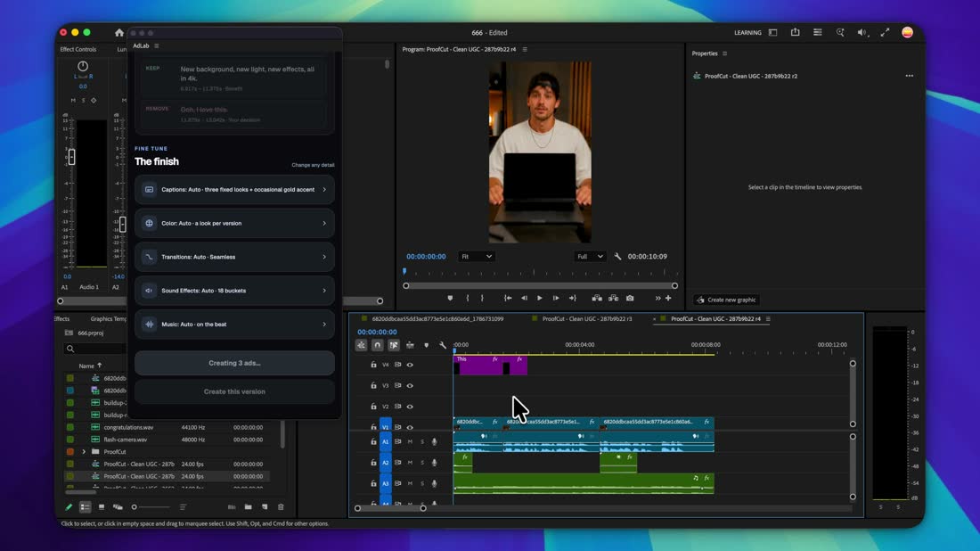Click the Project panel search field
This screenshot has height=551, width=980.
point(94,349)
